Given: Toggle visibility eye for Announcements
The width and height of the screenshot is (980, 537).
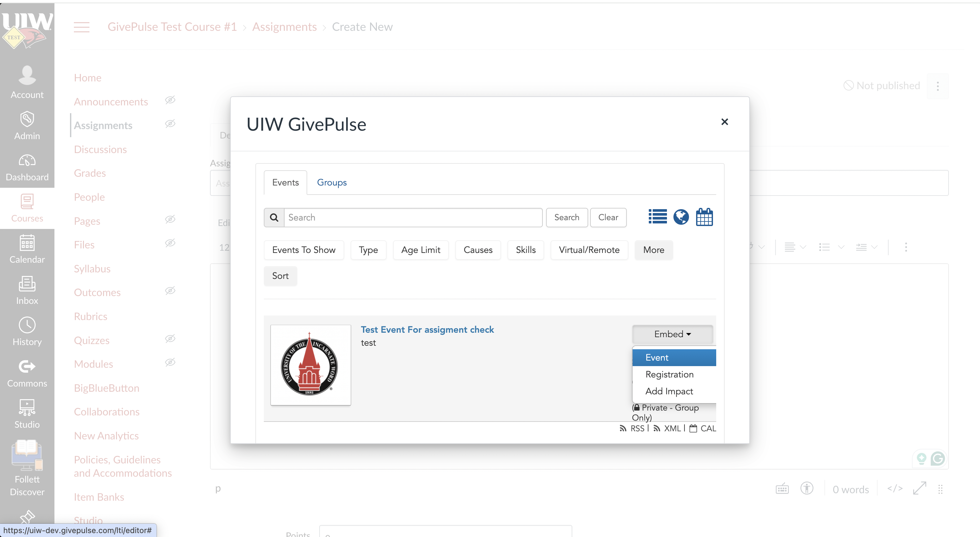Looking at the screenshot, I should pyautogui.click(x=170, y=100).
